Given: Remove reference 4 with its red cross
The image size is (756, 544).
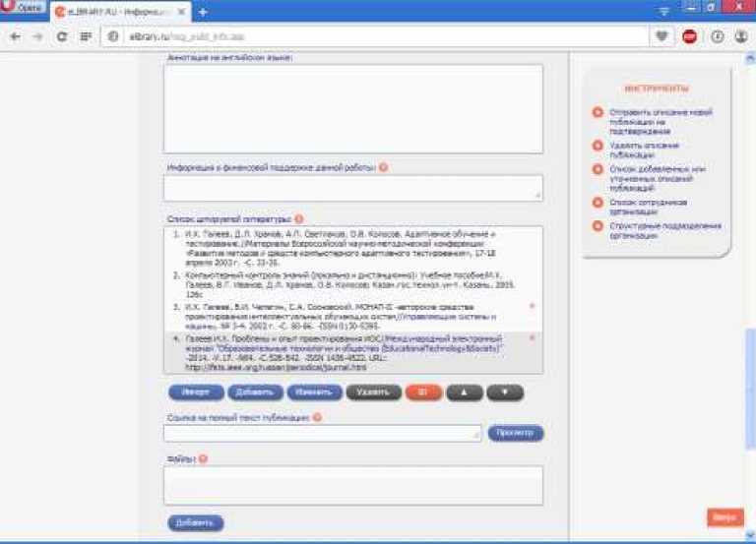Looking at the screenshot, I should coord(532,337).
